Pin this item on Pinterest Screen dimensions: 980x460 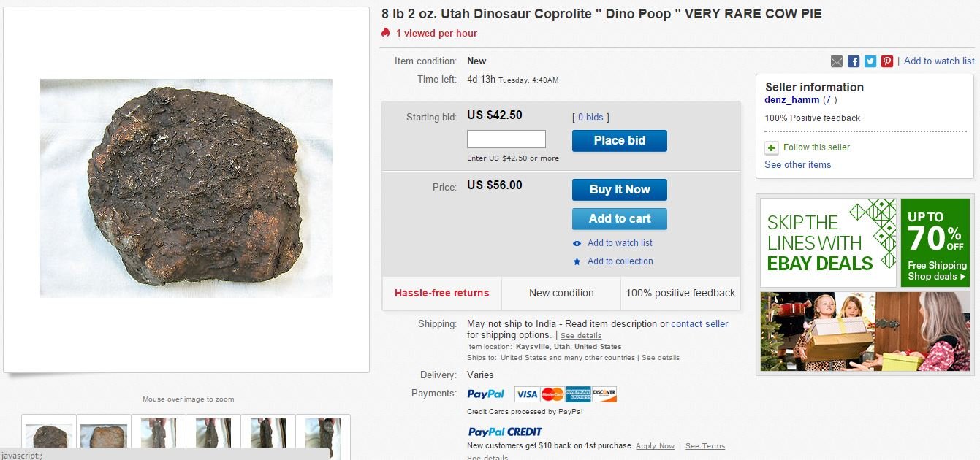[887, 61]
